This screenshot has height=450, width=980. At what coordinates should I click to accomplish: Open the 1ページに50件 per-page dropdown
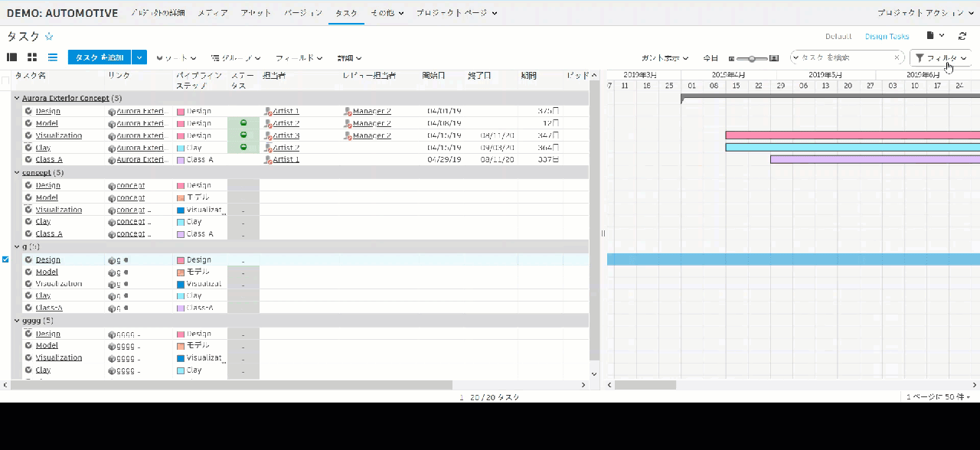(938, 397)
